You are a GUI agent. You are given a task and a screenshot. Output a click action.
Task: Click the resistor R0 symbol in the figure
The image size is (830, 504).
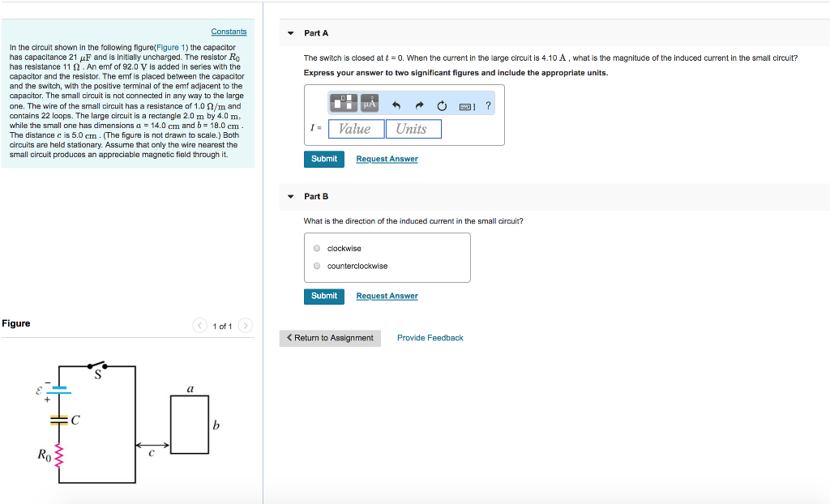point(58,455)
